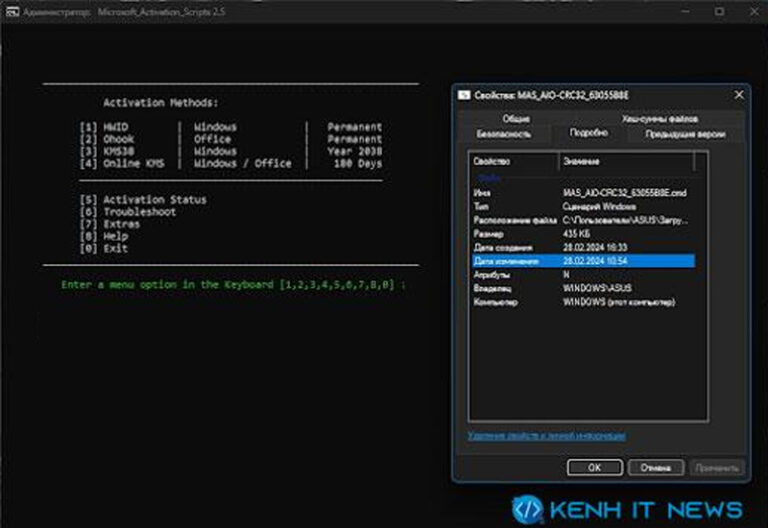Minimize the Microsoft Activation Scripts console window
The image size is (768, 528).
(x=686, y=11)
